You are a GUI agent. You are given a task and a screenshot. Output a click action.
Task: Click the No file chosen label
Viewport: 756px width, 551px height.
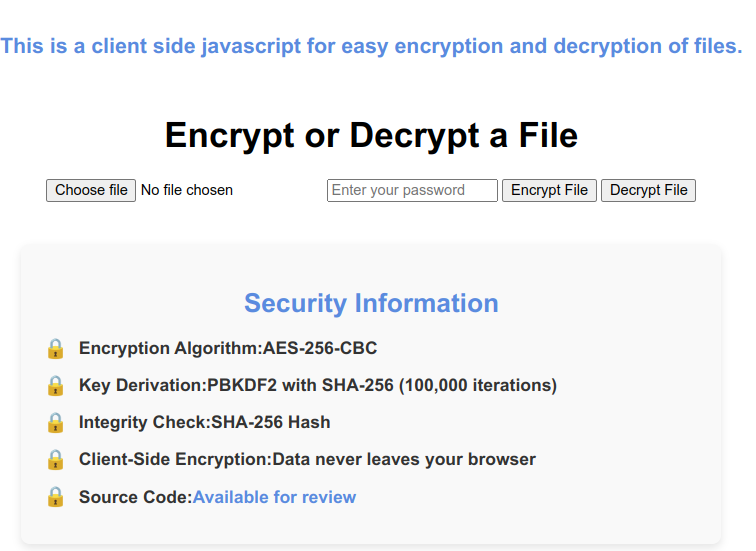[x=187, y=190]
